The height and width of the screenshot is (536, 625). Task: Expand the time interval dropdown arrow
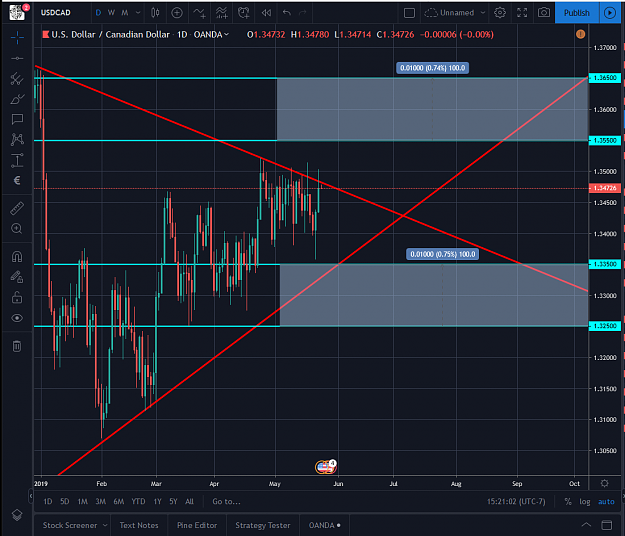click(138, 13)
